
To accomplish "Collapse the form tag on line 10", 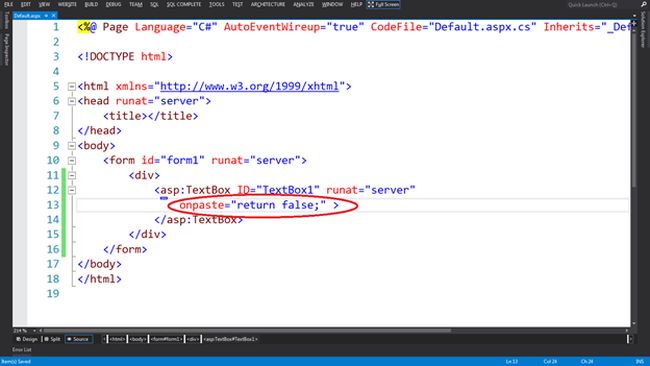I will (x=72, y=161).
